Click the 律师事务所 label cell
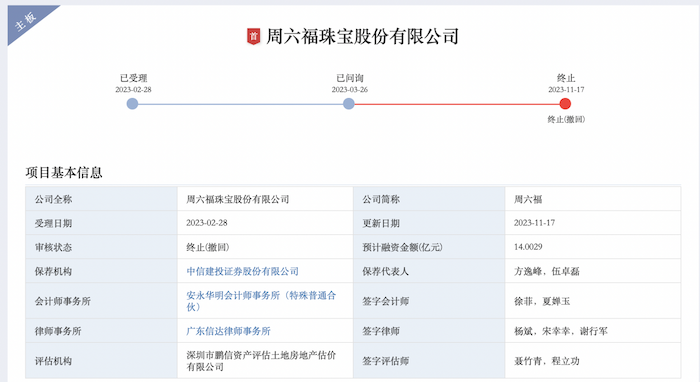 tap(101, 331)
